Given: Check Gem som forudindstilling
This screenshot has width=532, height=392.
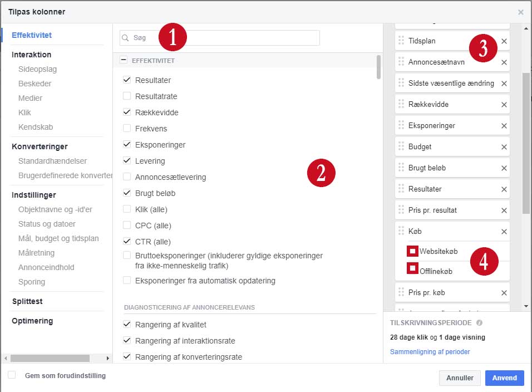Looking at the screenshot, I should pos(13,376).
